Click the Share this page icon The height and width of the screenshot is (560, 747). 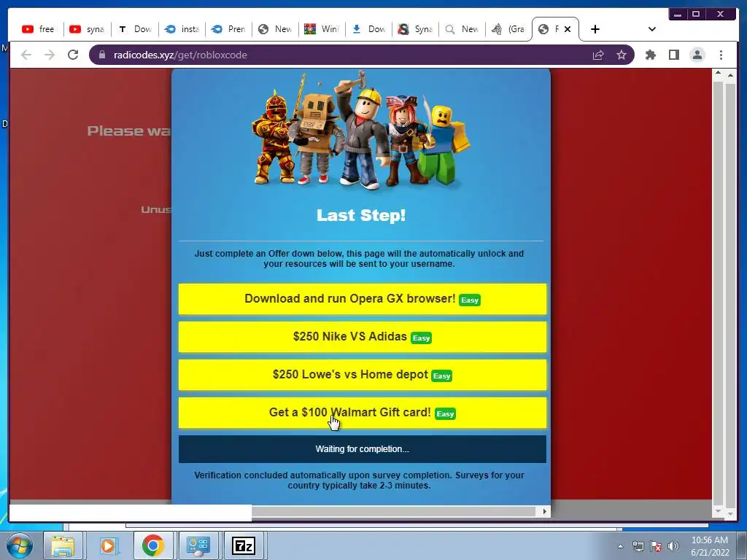point(598,55)
